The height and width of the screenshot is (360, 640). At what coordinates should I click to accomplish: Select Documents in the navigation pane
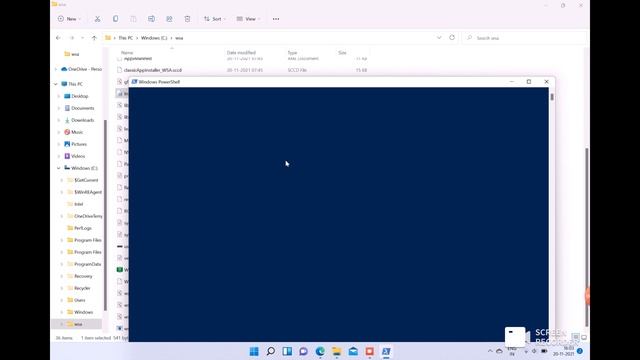pos(82,108)
